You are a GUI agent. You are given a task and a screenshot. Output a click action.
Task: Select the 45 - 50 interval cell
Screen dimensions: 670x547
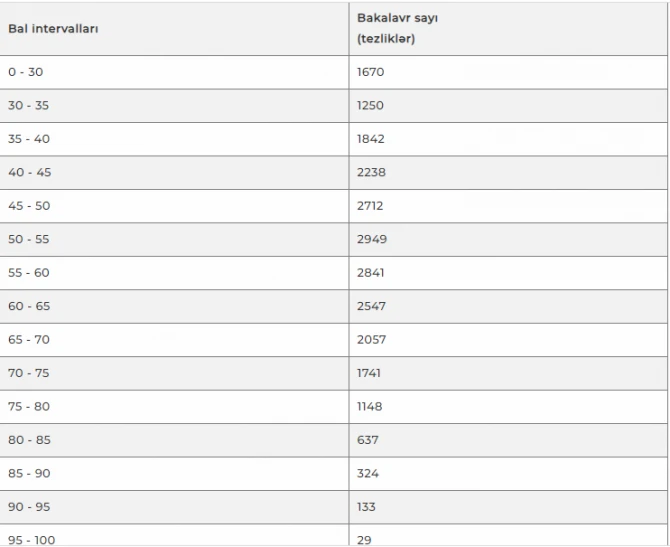[x=174, y=206]
